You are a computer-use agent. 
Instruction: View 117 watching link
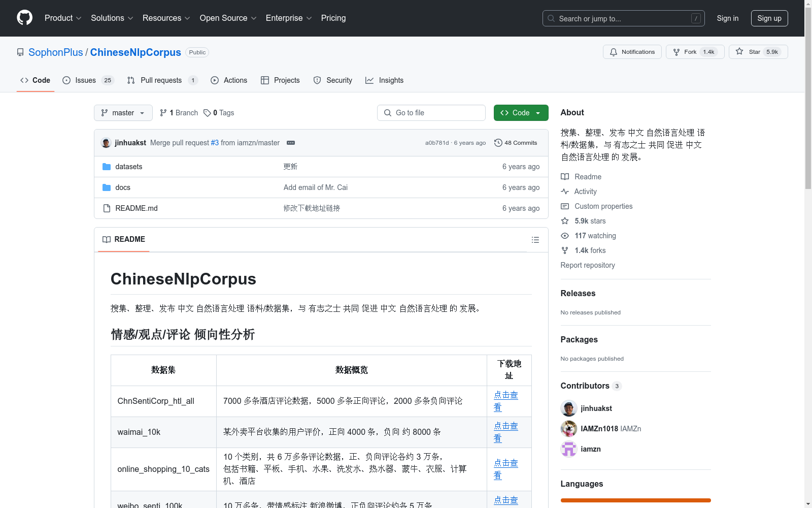pyautogui.click(x=589, y=236)
